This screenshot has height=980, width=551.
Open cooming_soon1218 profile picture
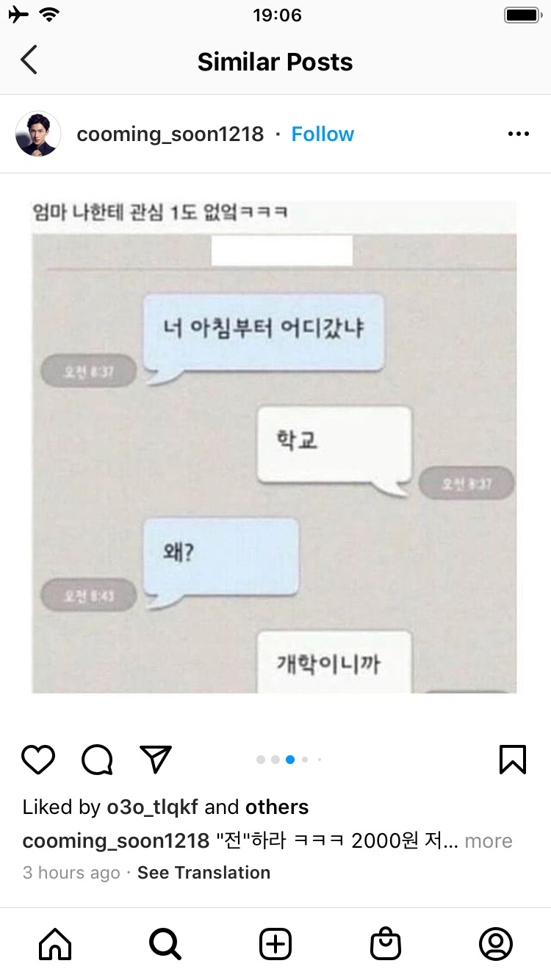pos(38,134)
